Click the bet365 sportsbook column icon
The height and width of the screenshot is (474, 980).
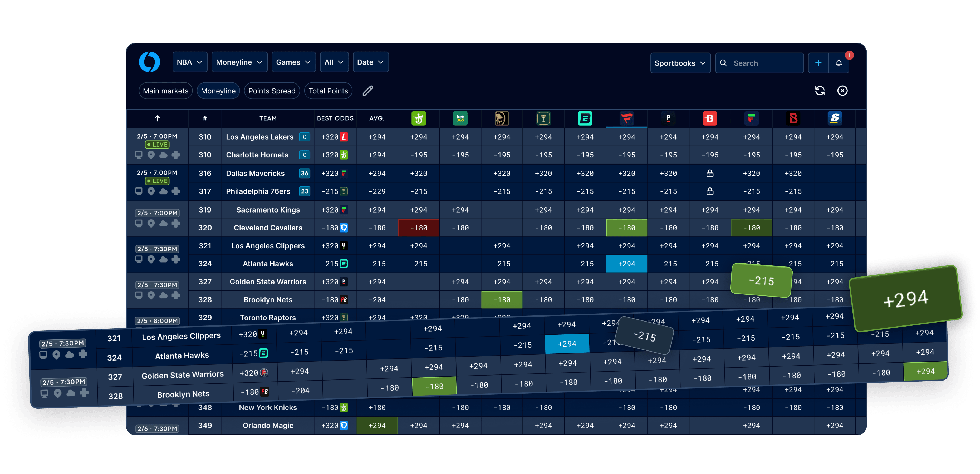pos(460,118)
